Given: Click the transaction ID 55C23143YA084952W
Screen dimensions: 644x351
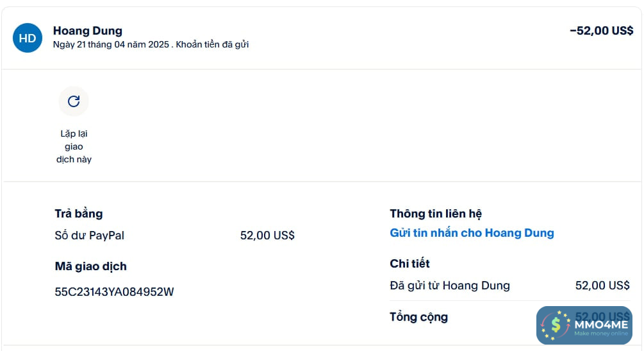Looking at the screenshot, I should coord(114,292).
